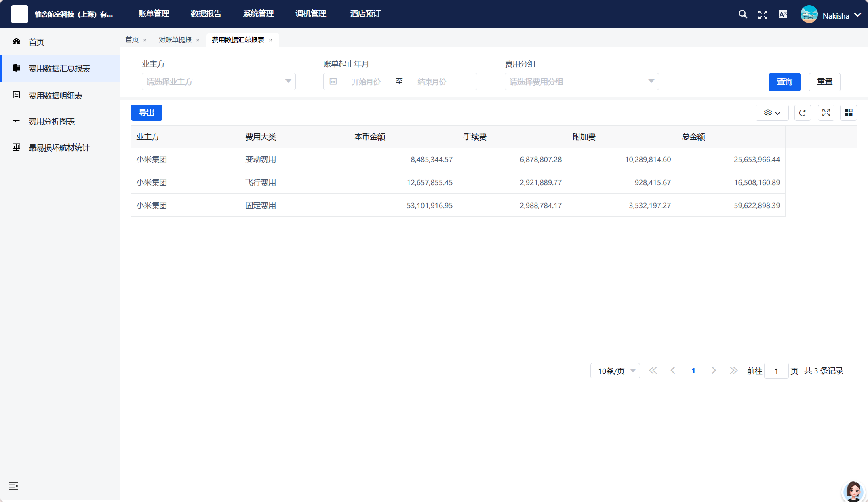
Task: Open the assistant avatar chat
Action: point(853,491)
